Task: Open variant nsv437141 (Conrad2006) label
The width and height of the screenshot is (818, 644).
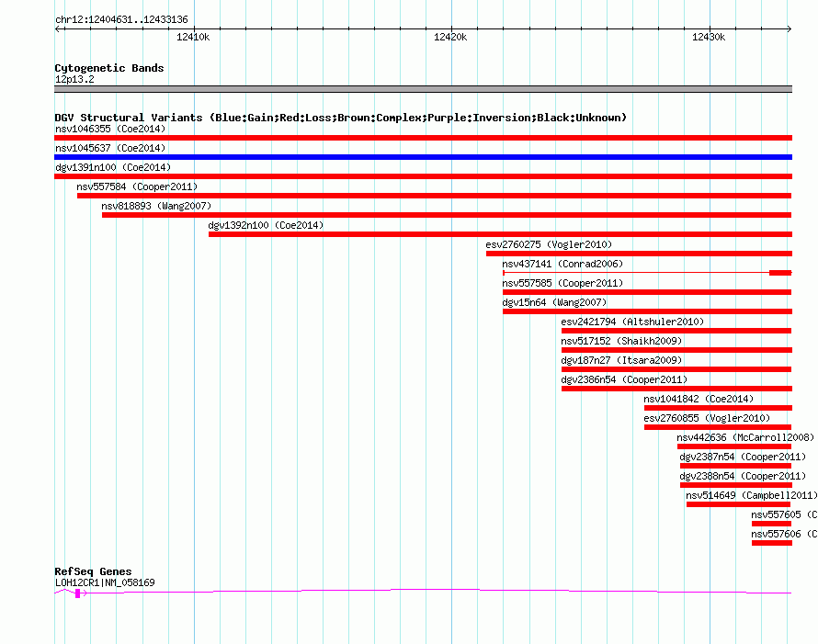Action: 562,264
